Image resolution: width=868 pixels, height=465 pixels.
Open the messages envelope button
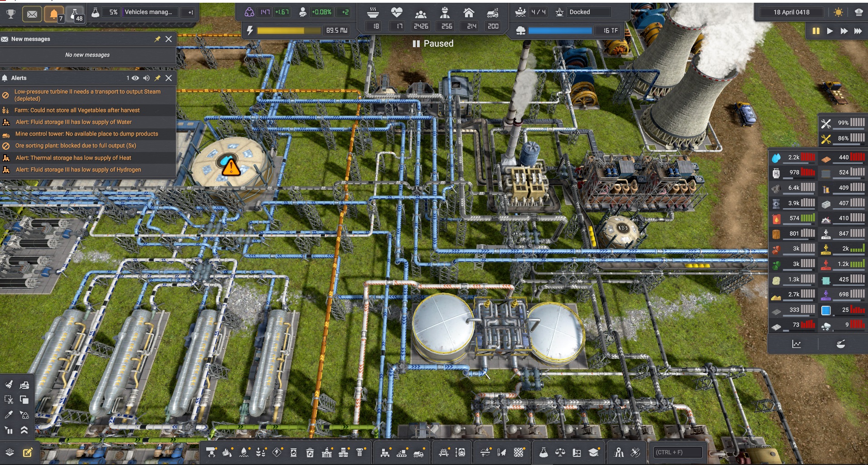point(32,14)
